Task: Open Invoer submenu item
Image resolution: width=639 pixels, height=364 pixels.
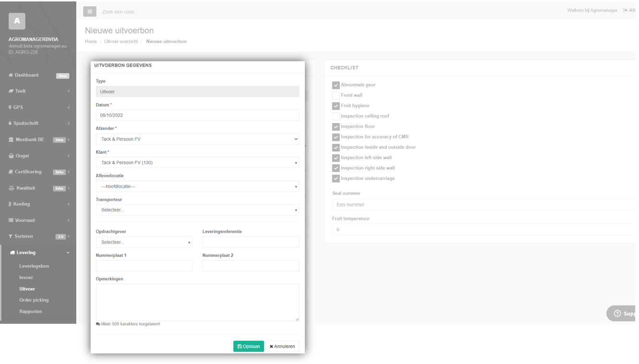Action: click(26, 277)
